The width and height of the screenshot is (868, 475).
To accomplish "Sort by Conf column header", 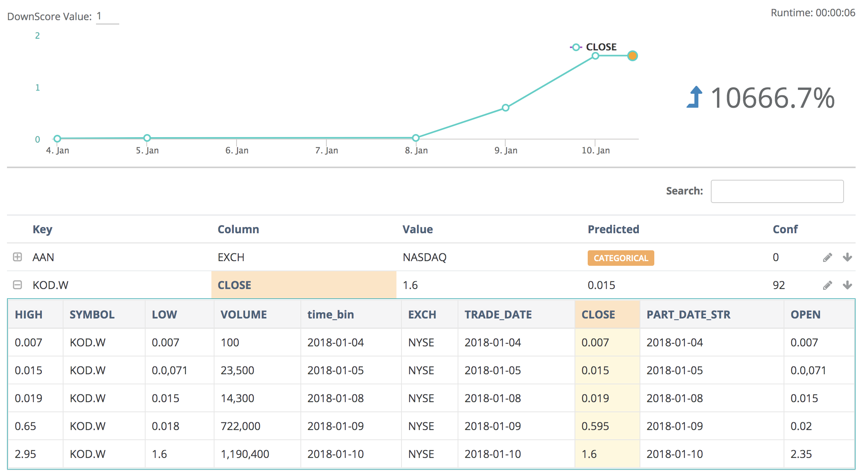I will click(785, 229).
